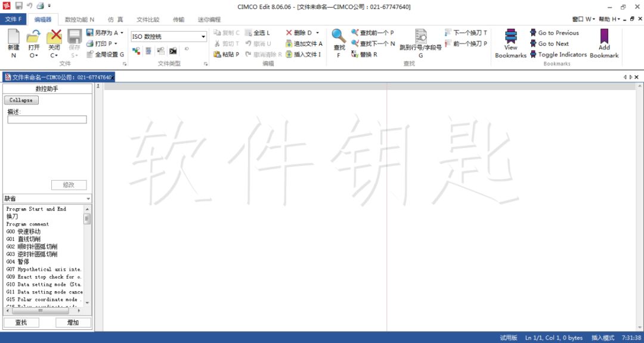Click Go to Next bookmark

tap(550, 44)
